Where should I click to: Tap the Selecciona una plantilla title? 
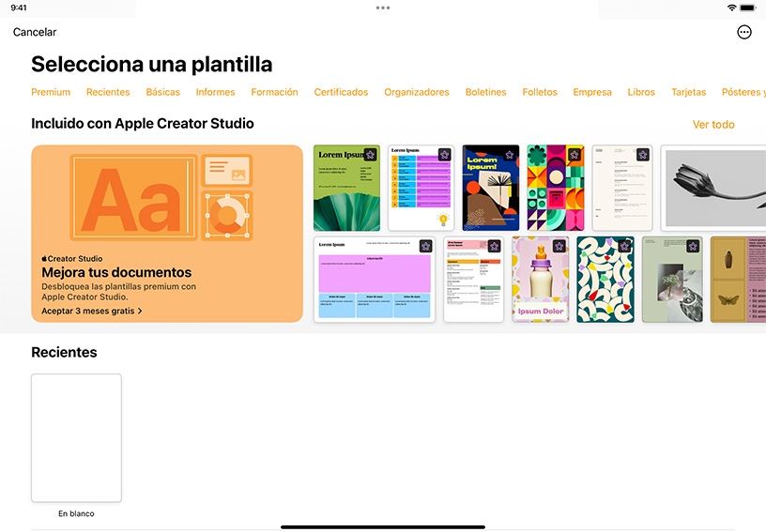point(152,65)
